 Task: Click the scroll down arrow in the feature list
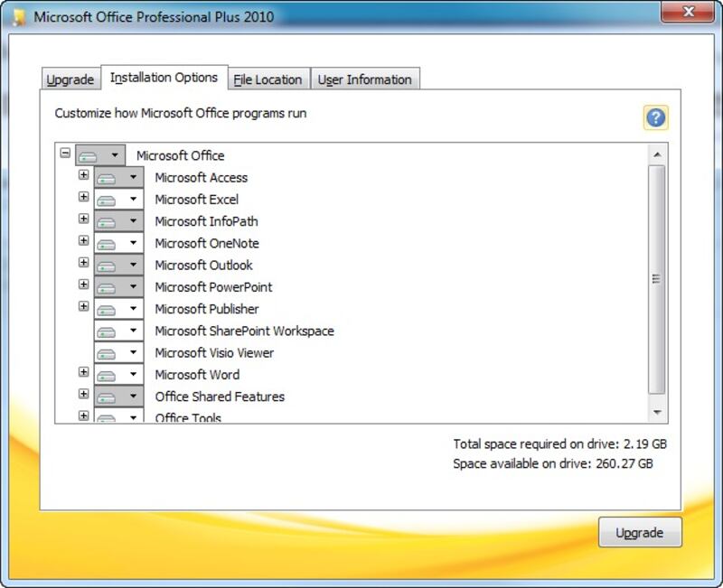657,412
